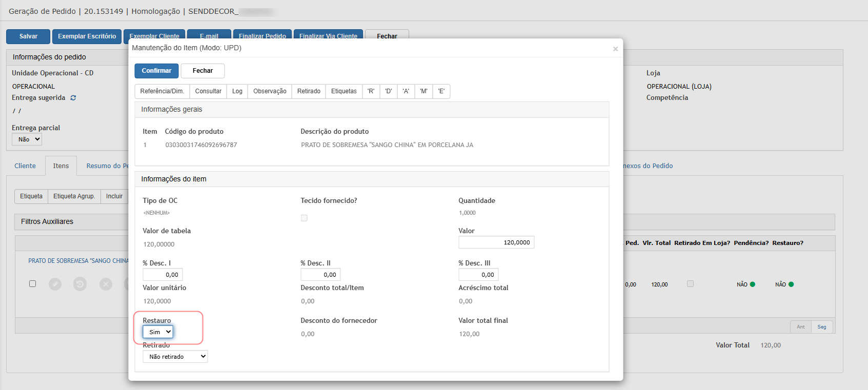Viewport: 868px width, 390px height.
Task: Toggle the Tecido fornecido checkbox
Action: coord(304,218)
